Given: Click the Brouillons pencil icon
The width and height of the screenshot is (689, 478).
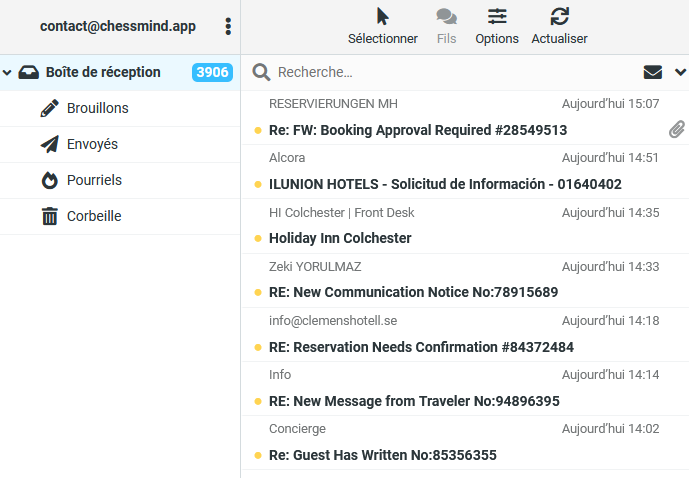Looking at the screenshot, I should point(50,108).
